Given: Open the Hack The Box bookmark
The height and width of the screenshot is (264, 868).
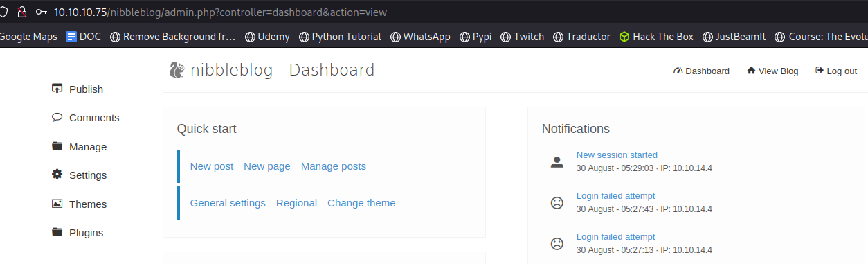Looking at the screenshot, I should (656, 37).
